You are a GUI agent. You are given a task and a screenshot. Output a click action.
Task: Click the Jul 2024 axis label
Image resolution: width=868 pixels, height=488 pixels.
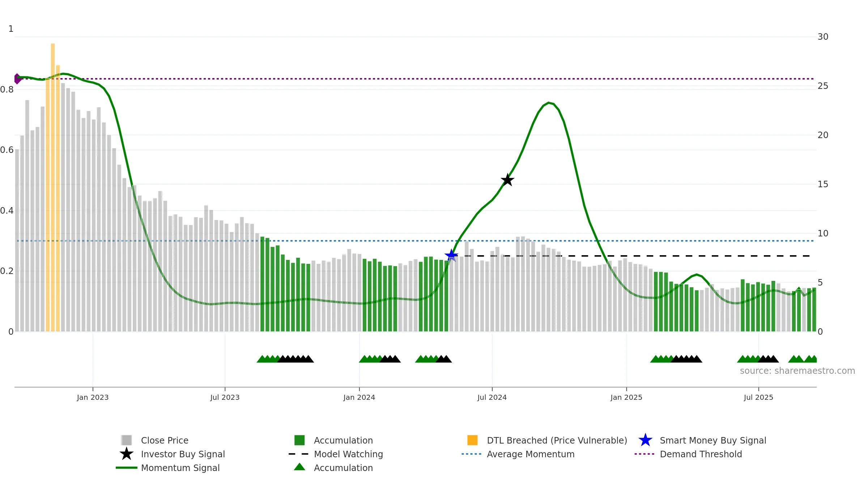[492, 397]
